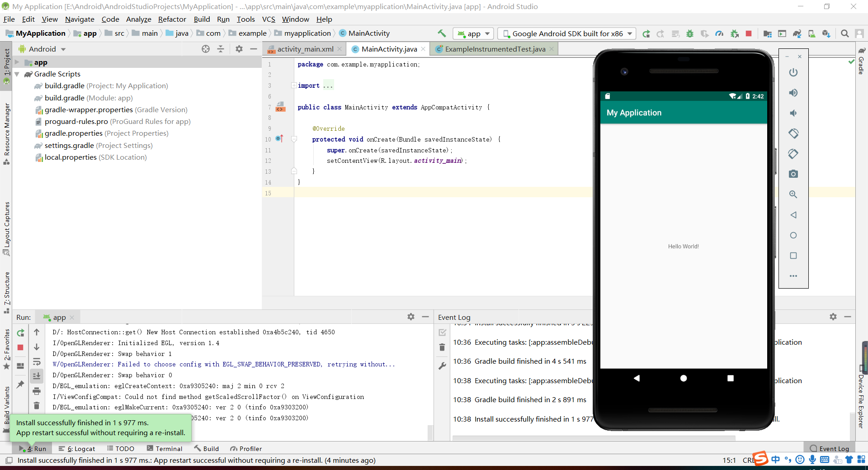Open the app run configuration dropdown
The image size is (868, 470).
tap(473, 33)
